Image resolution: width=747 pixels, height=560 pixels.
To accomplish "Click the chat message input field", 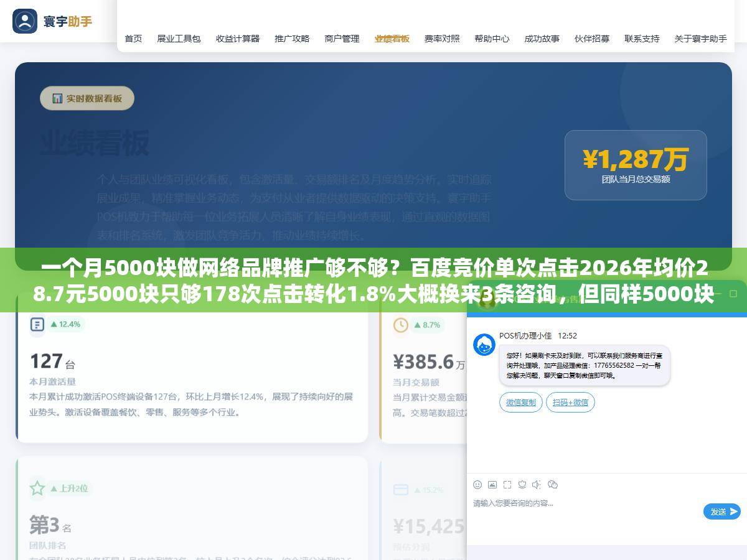I will click(x=585, y=511).
